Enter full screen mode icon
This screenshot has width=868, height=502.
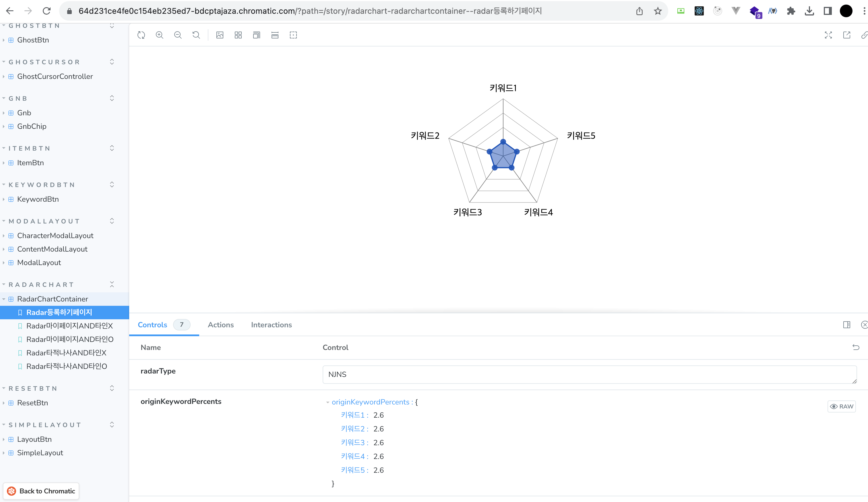click(x=828, y=35)
